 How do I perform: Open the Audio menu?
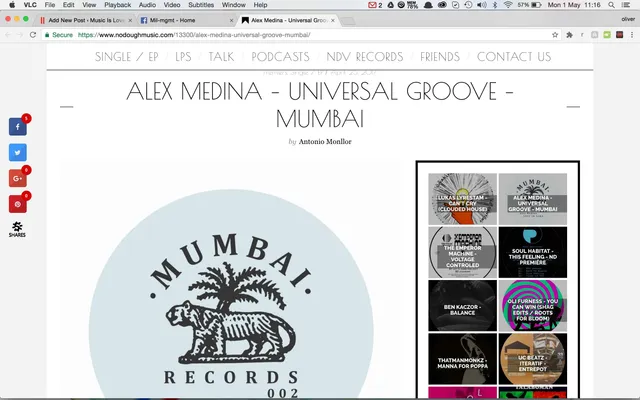tap(147, 5)
